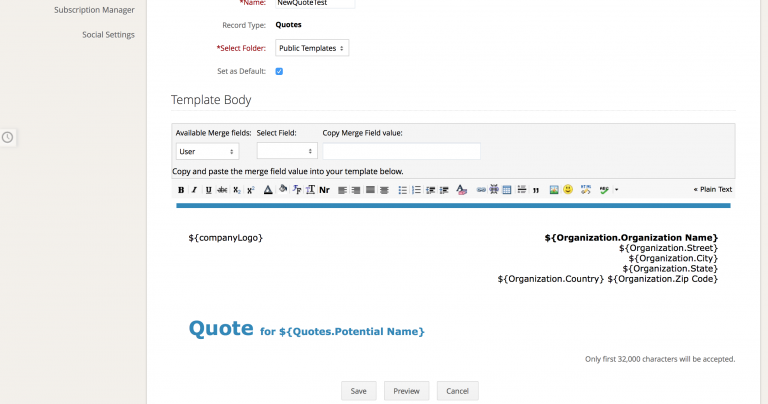Click the Copy Merge Field value box
This screenshot has height=404, width=768.
[x=401, y=151]
